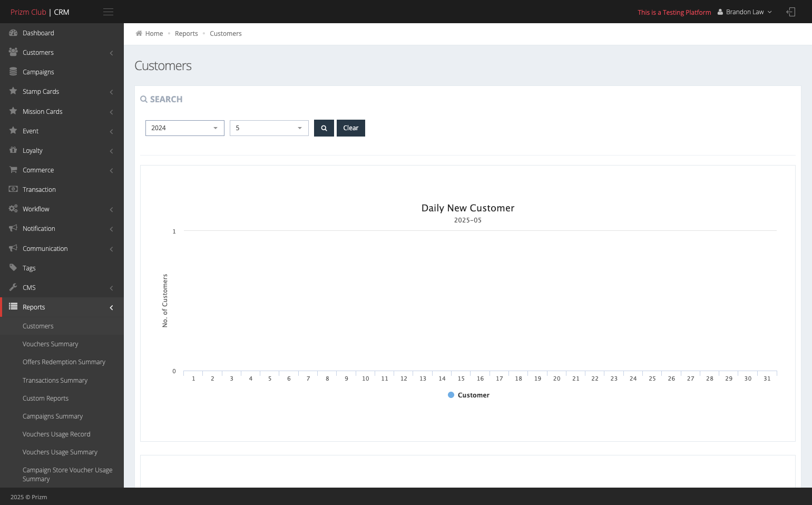812x505 pixels.
Task: Open Custom Reports submenu item
Action: point(45,399)
